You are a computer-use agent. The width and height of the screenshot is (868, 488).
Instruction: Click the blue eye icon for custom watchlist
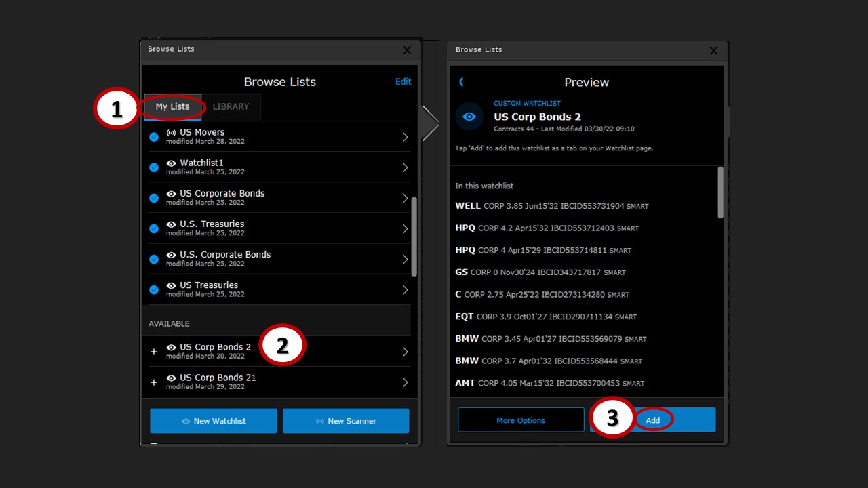469,117
